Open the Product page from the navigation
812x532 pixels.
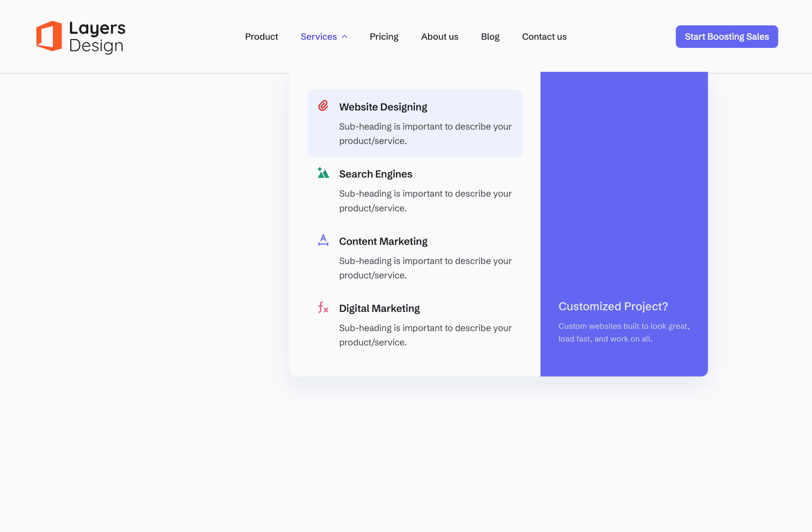tap(261, 36)
